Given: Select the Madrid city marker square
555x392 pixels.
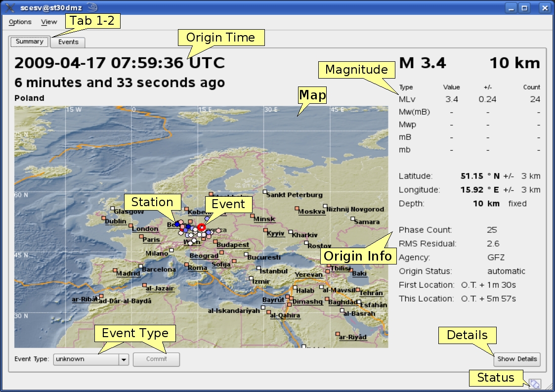Looking at the screenshot, I should [115, 270].
